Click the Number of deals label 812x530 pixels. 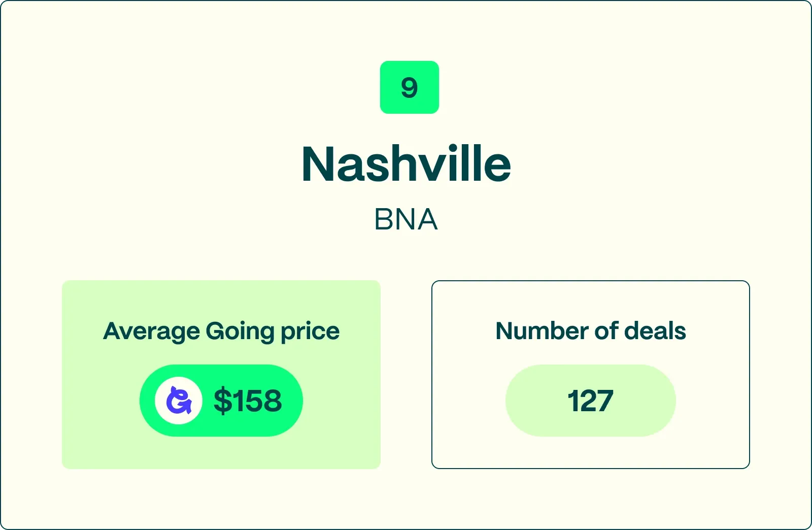pos(590,331)
